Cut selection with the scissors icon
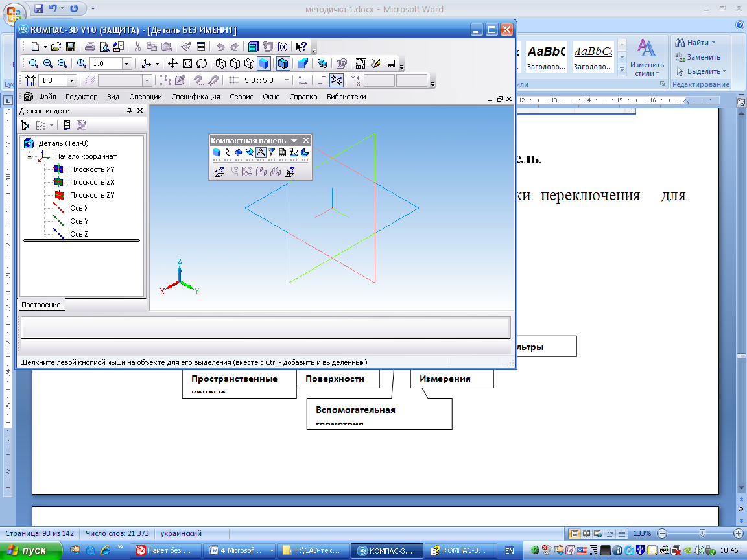Viewport: 747px width, 560px height. tap(137, 47)
